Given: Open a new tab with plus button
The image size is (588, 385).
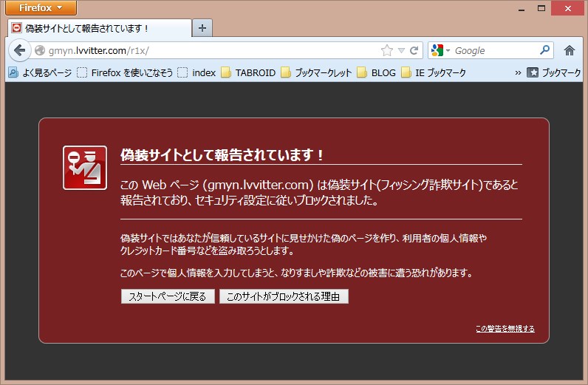Looking at the screenshot, I should tap(202, 28).
